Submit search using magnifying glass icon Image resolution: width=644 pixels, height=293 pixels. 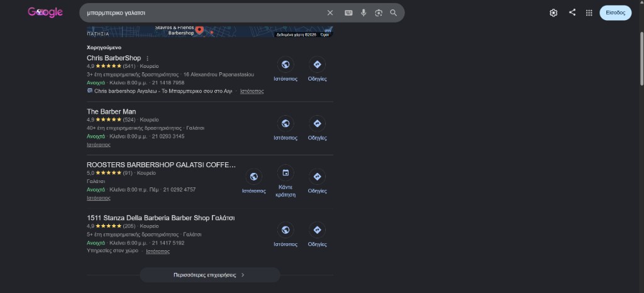click(x=394, y=13)
